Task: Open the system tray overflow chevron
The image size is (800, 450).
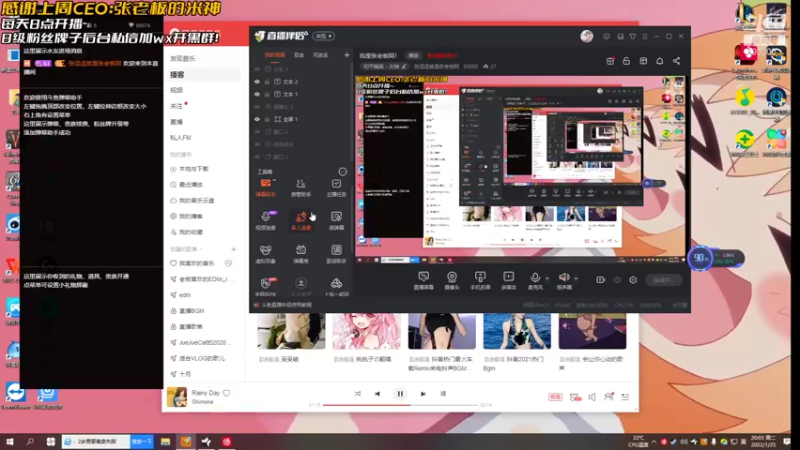Action: pyautogui.click(x=654, y=442)
